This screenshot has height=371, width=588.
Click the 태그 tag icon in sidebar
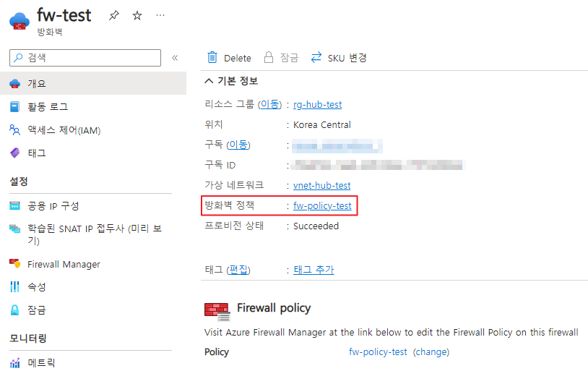[14, 153]
